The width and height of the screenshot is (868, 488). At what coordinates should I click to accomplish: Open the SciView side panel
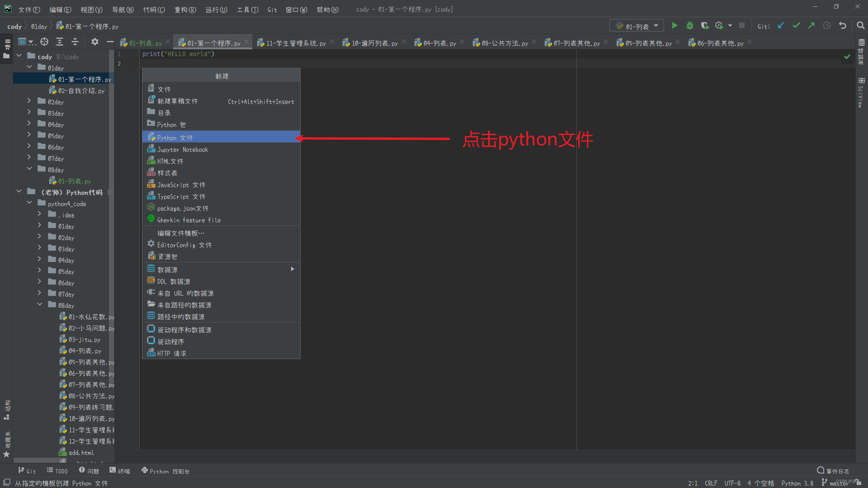click(x=861, y=93)
